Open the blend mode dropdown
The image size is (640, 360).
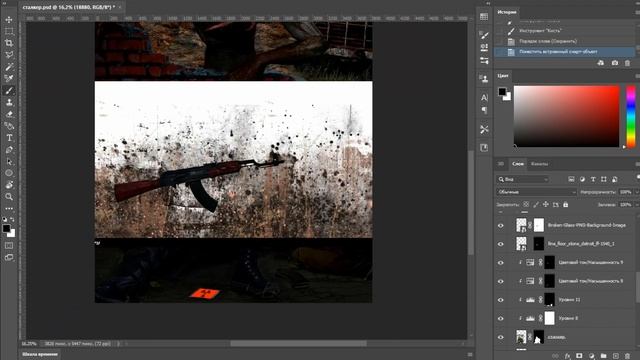(x=537, y=192)
